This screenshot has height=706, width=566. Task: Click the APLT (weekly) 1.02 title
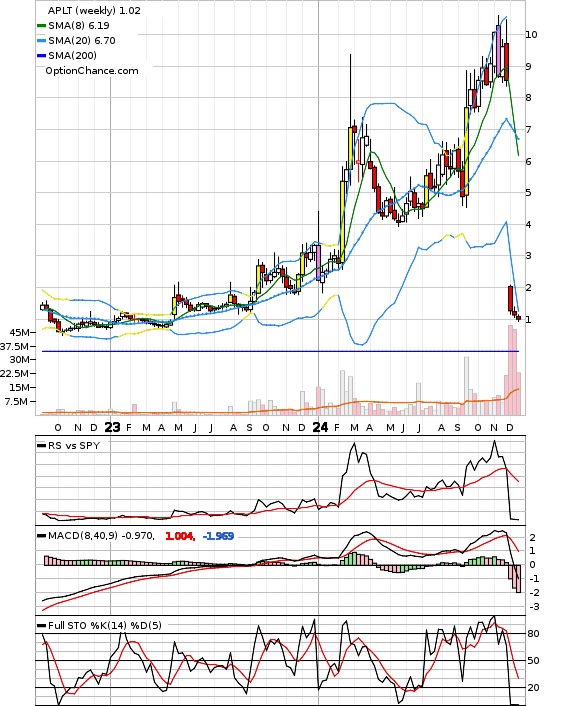[x=94, y=10]
